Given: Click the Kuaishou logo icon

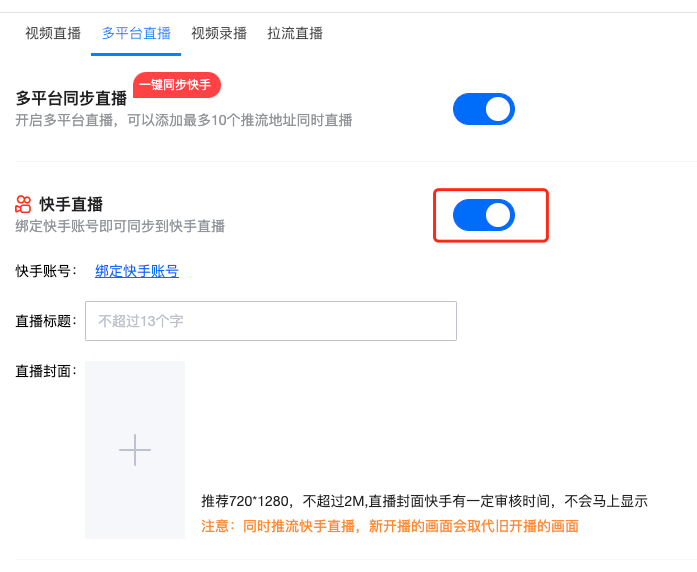Looking at the screenshot, I should 23,204.
